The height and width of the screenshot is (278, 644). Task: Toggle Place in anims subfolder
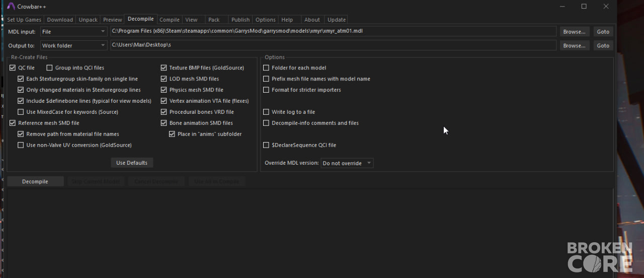tap(172, 134)
